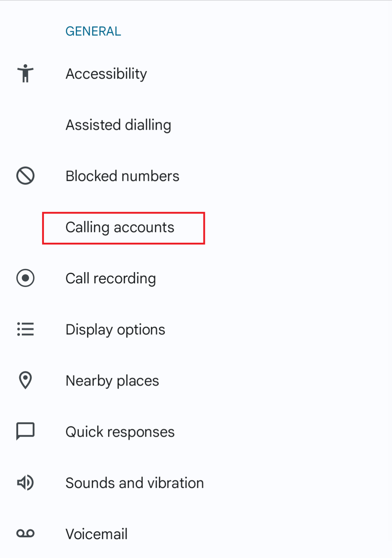Open Accessibility settings
This screenshot has width=392, height=558.
(x=106, y=73)
